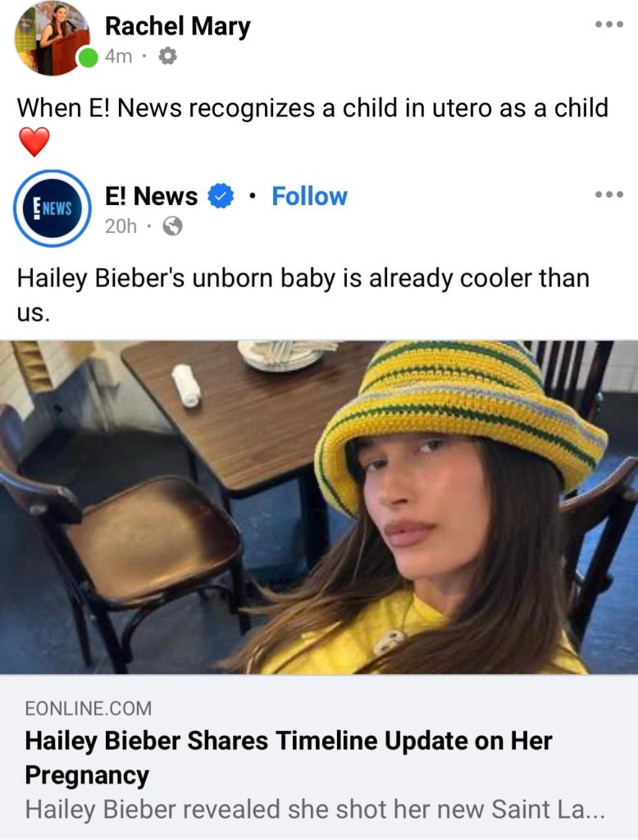Click the 4m post timestamp
Image resolution: width=638 pixels, height=840 pixels.
click(x=118, y=56)
